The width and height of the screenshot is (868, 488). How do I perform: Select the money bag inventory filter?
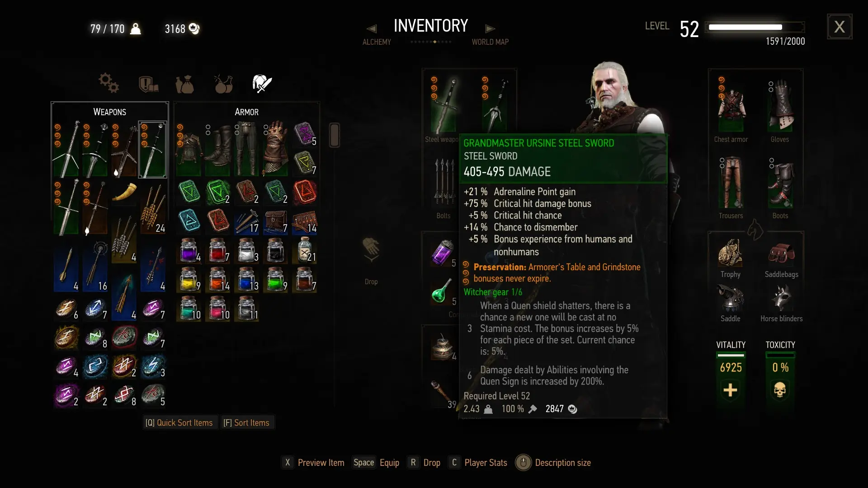[x=184, y=84]
